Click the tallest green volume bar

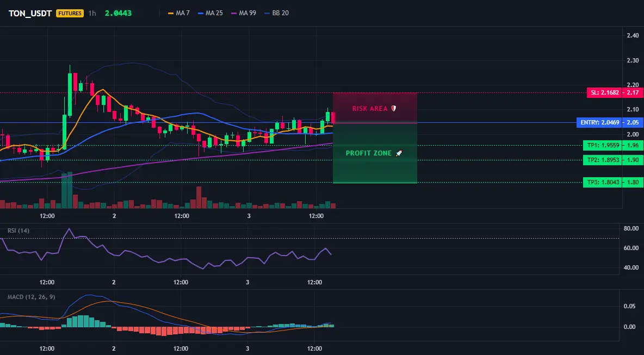70,190
